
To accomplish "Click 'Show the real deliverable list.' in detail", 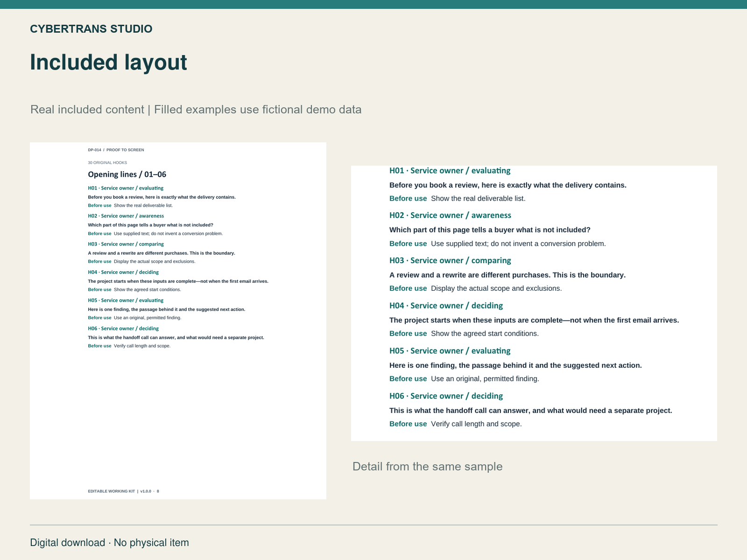I will pyautogui.click(x=478, y=199).
